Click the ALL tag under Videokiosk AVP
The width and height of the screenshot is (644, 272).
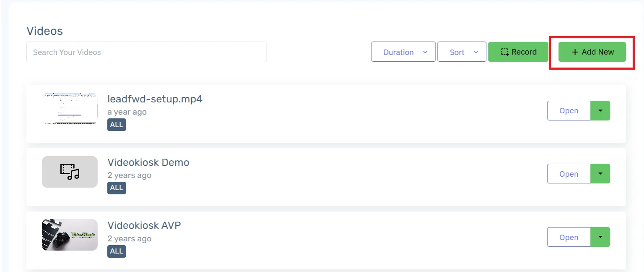coord(117,251)
